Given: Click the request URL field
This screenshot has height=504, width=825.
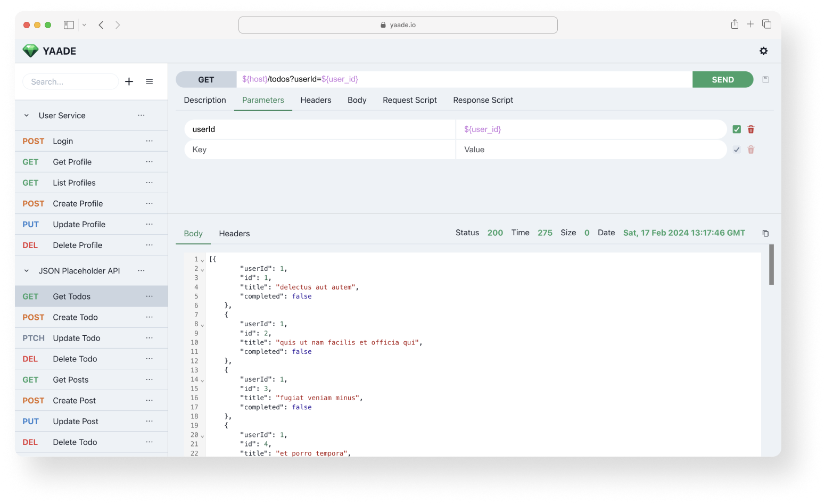Looking at the screenshot, I should 464,79.
